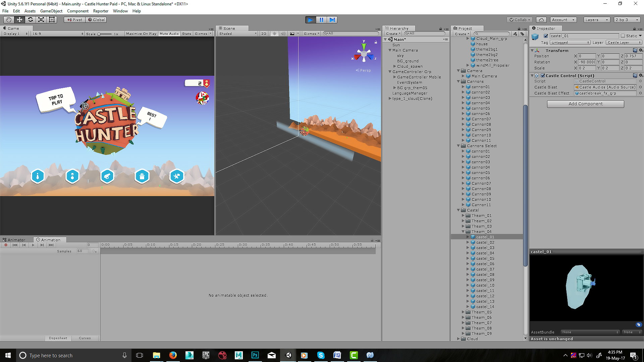Go to first animation keyframe
Screen dimensions: 644x362
[x=15, y=245]
